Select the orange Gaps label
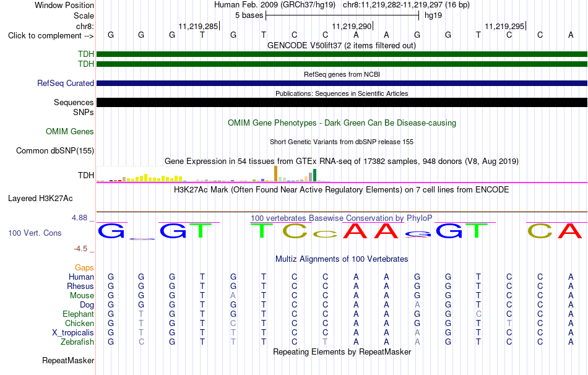 84,267
